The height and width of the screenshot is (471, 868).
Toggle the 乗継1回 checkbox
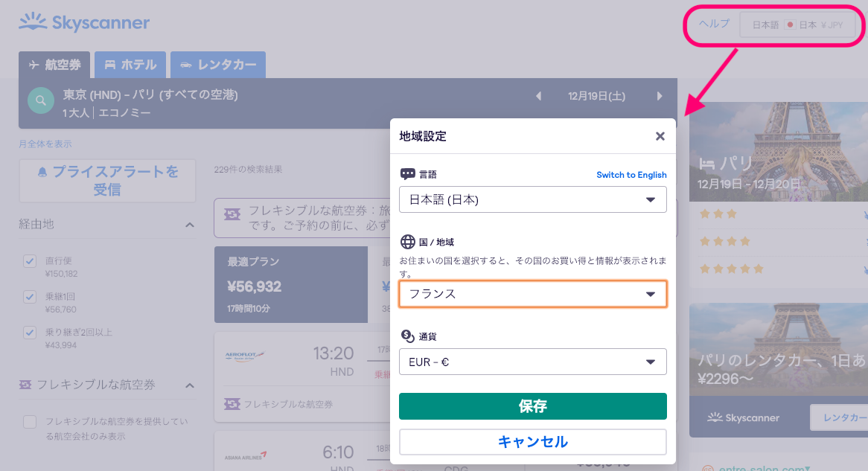click(30, 297)
